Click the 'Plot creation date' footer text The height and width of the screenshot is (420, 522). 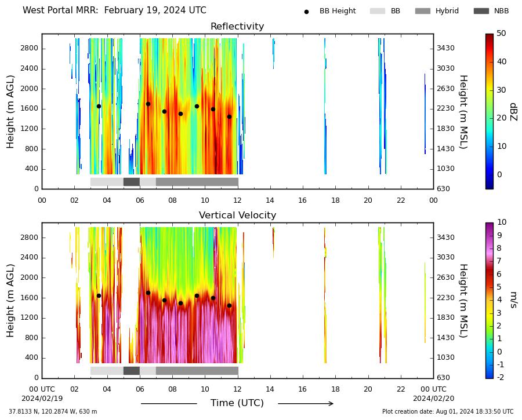coord(448,412)
